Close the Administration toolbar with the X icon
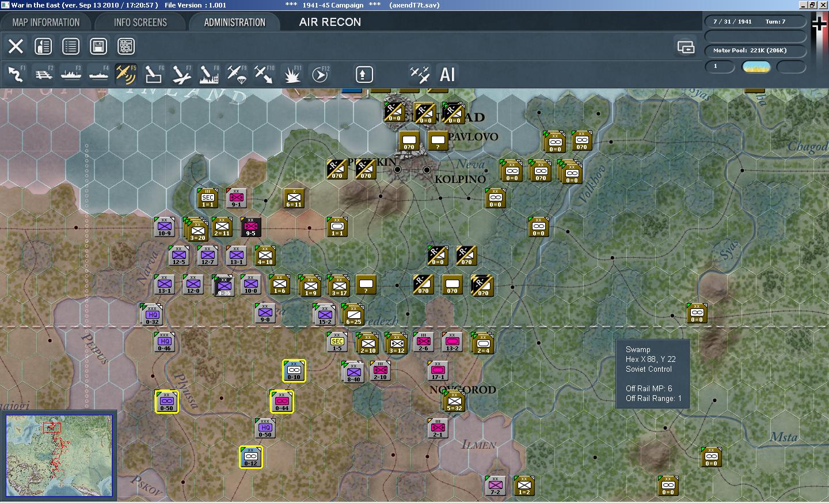Screen dimensions: 829x504 click(16, 46)
